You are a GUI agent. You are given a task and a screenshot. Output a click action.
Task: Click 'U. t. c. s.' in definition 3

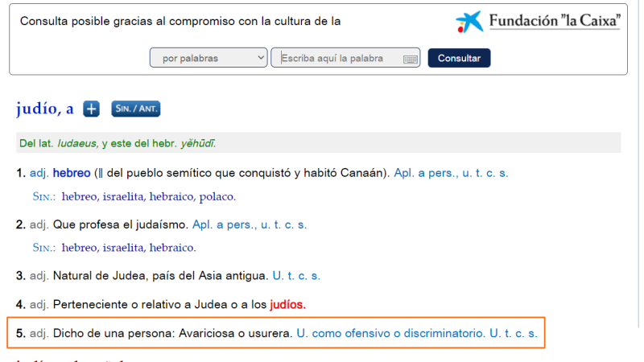[x=296, y=275]
